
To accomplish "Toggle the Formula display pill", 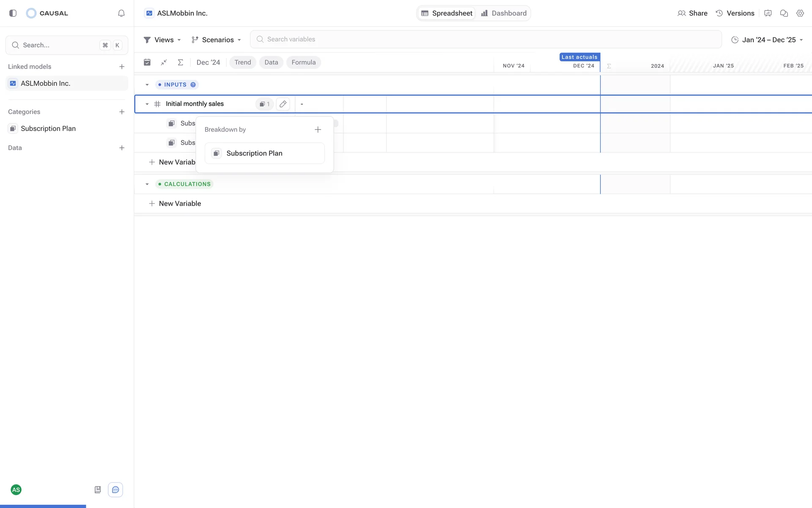I will [303, 62].
